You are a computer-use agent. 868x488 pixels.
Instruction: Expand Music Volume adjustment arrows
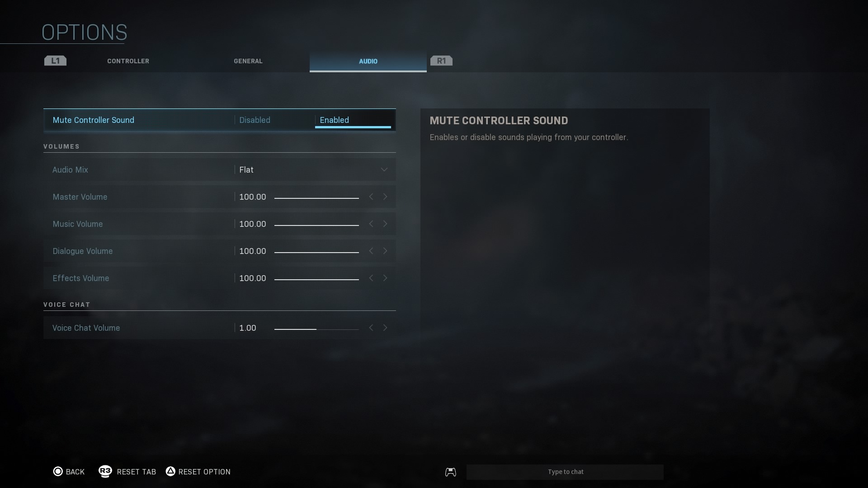378,224
